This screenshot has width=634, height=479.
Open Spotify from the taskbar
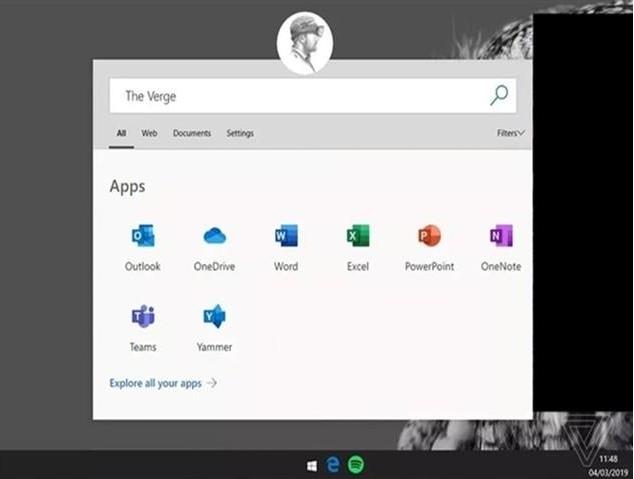pos(356,465)
